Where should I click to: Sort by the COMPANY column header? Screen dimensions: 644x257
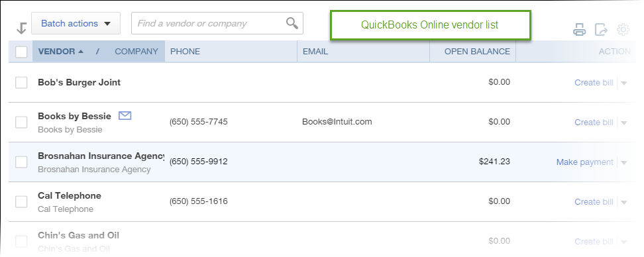click(136, 51)
